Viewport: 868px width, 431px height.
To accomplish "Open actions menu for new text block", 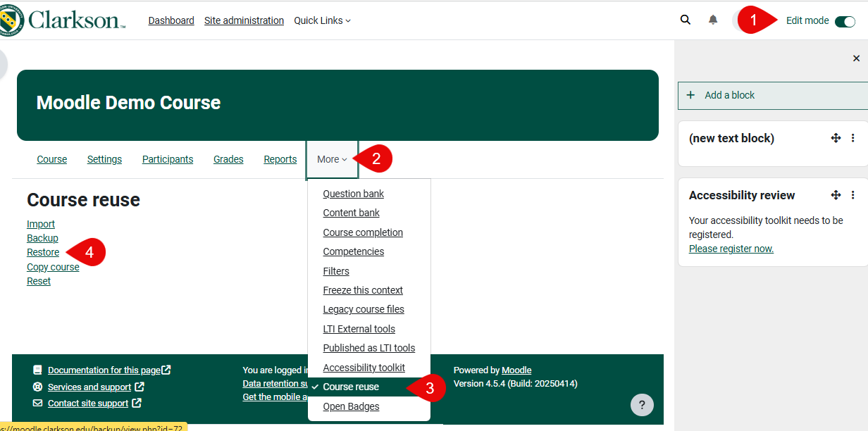I will point(852,138).
